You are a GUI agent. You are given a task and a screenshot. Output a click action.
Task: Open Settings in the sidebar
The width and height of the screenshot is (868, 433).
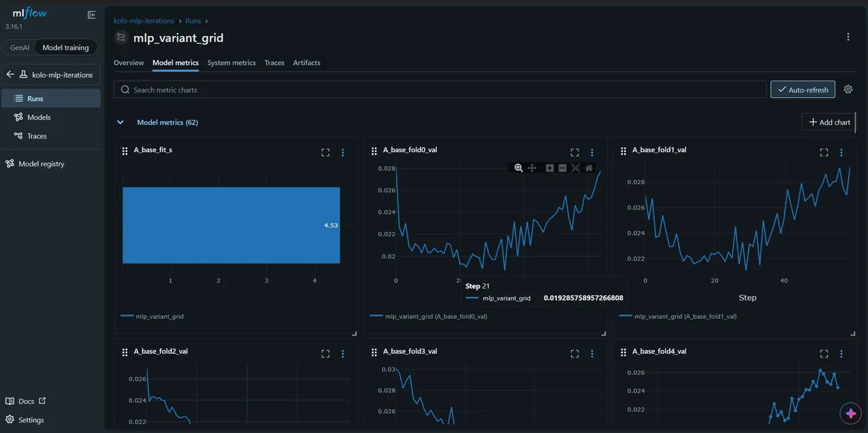coord(25,419)
